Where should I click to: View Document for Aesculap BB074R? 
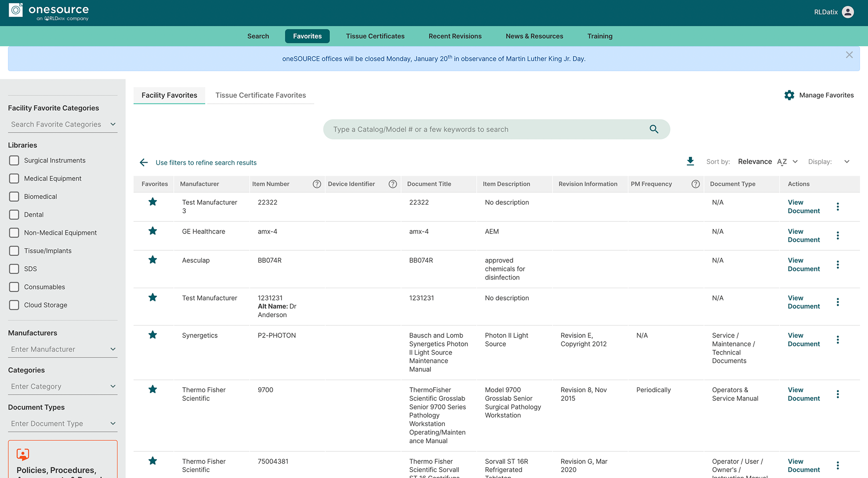pyautogui.click(x=804, y=264)
